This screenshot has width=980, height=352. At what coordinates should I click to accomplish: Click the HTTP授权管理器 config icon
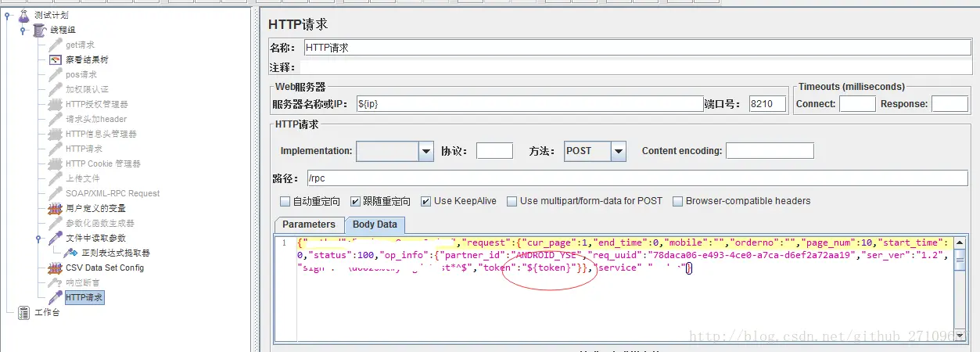click(x=56, y=104)
